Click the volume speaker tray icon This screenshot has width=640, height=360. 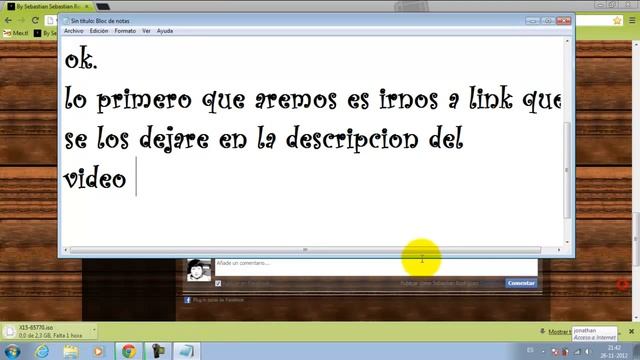(588, 351)
